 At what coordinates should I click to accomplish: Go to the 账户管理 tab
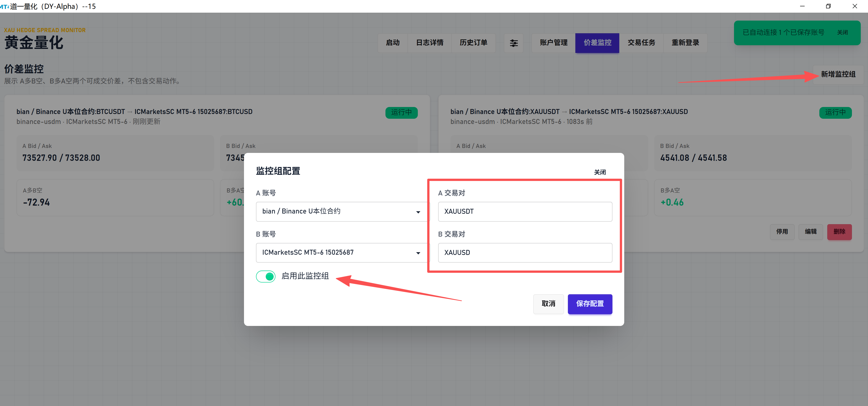point(553,43)
